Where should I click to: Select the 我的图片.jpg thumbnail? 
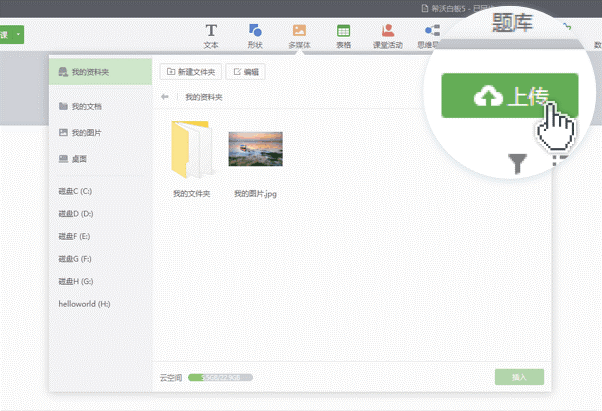[255, 150]
